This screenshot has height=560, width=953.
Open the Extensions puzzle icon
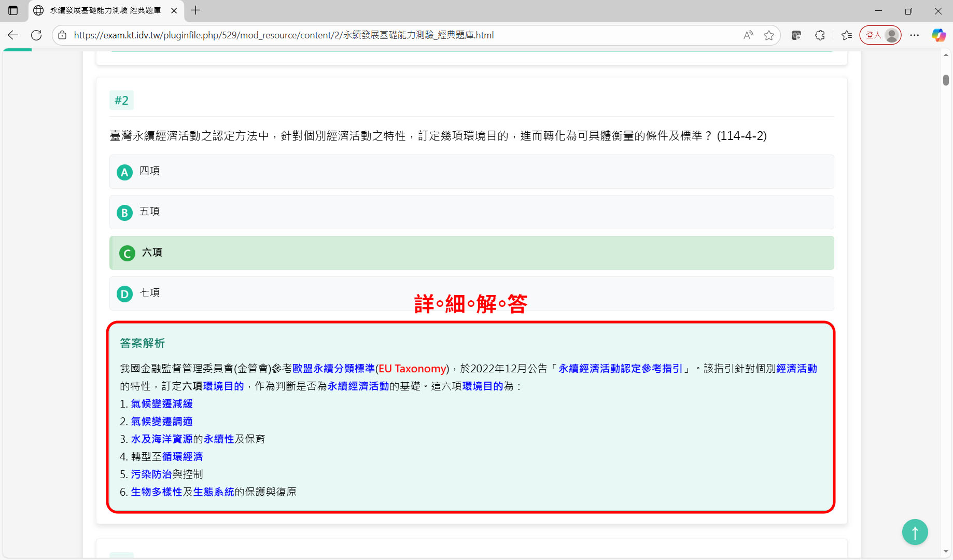pyautogui.click(x=820, y=35)
